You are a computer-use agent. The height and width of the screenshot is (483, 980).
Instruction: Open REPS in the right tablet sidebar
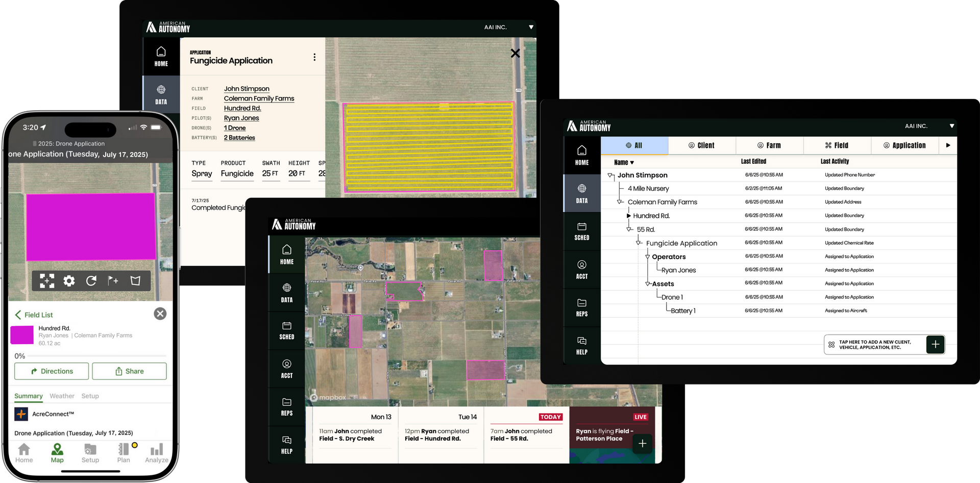(x=581, y=308)
